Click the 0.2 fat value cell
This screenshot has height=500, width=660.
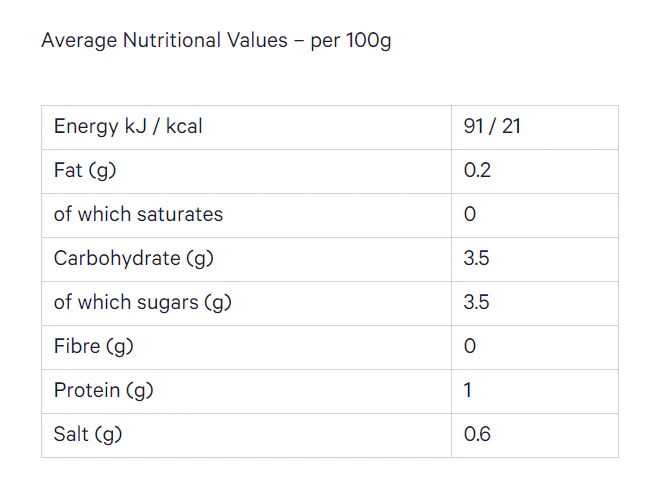(x=477, y=170)
